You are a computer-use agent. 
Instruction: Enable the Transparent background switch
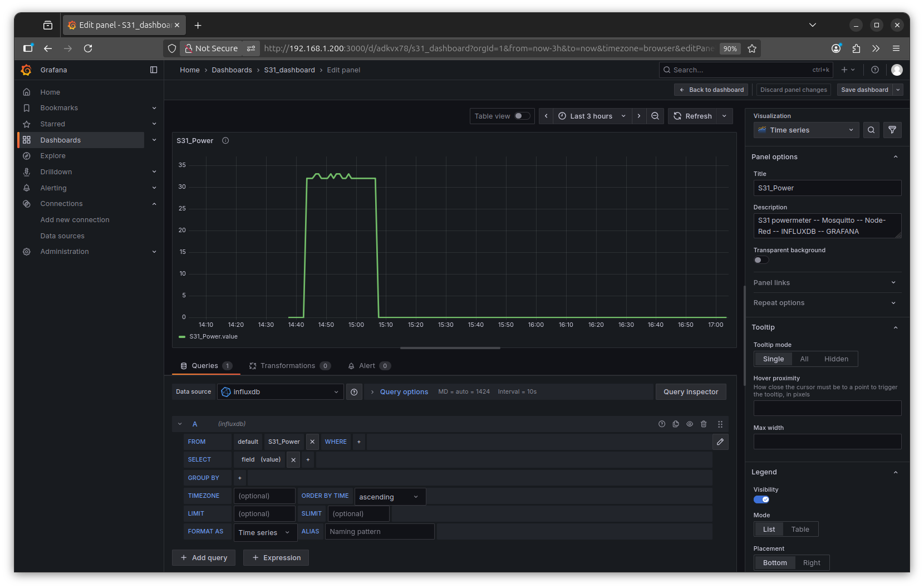[761, 260]
